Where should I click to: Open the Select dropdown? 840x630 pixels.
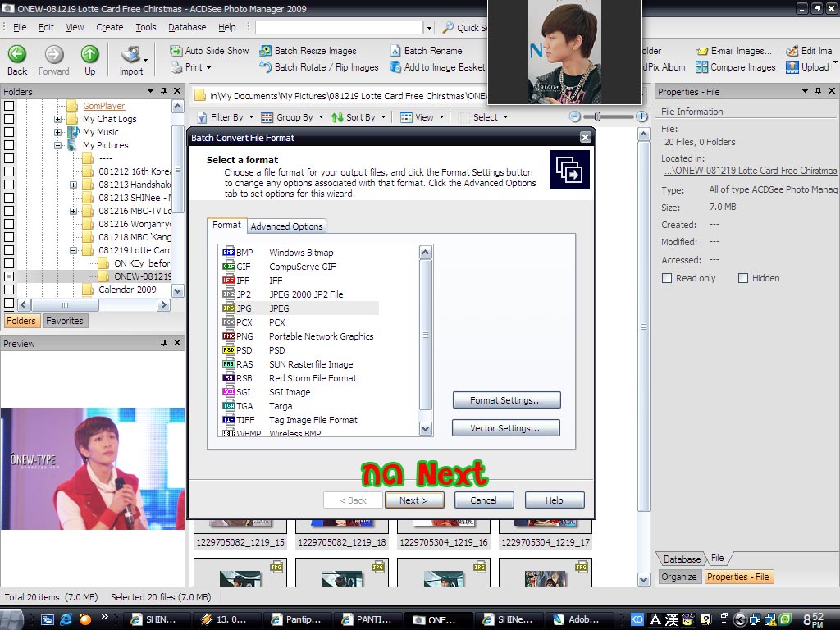pos(484,117)
